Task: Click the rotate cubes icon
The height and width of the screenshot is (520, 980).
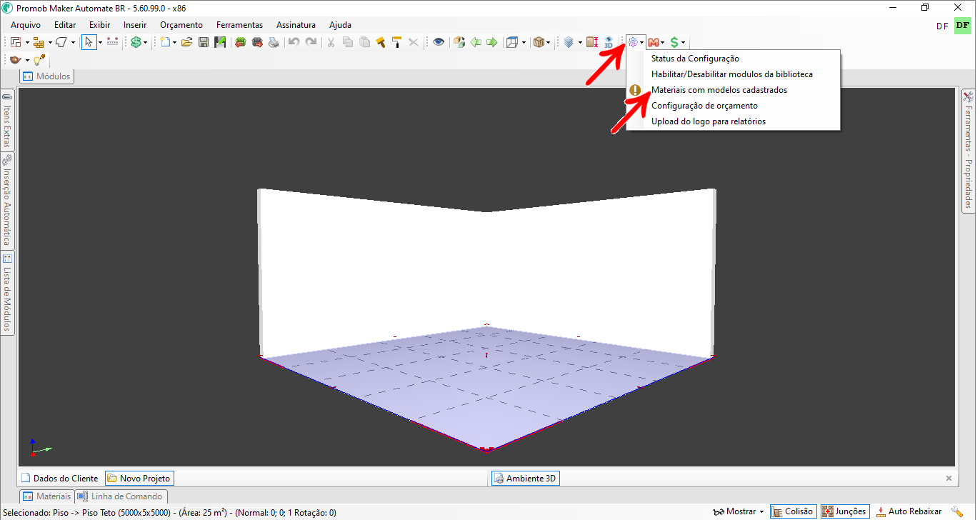Action: point(459,42)
